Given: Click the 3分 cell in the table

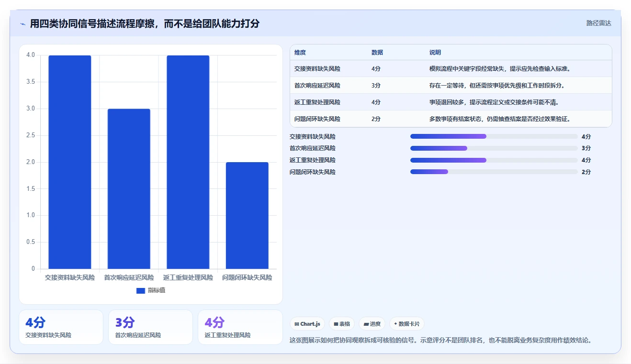Looking at the screenshot, I should coord(376,86).
